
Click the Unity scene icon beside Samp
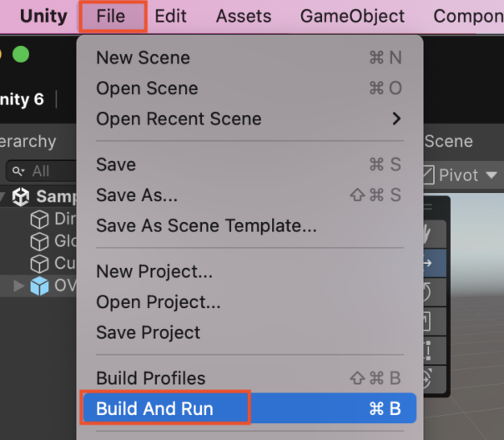point(21,196)
